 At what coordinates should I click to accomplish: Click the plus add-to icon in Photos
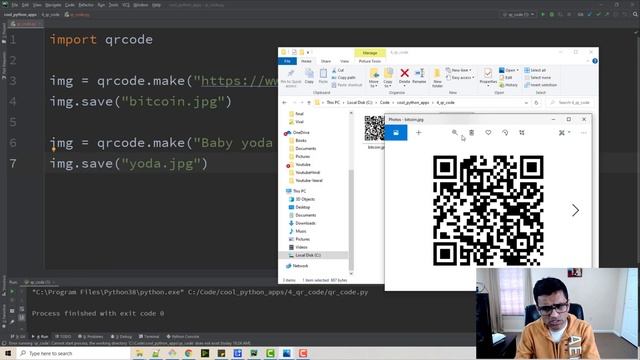point(418,133)
